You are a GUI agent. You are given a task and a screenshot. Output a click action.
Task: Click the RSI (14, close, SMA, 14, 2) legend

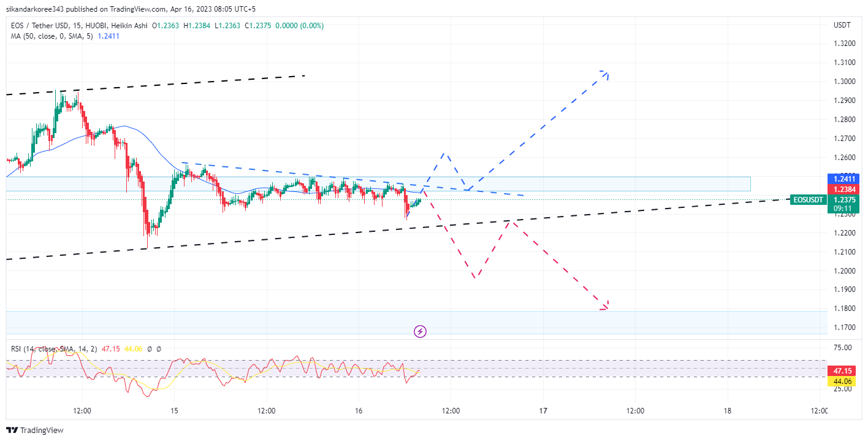(x=55, y=348)
